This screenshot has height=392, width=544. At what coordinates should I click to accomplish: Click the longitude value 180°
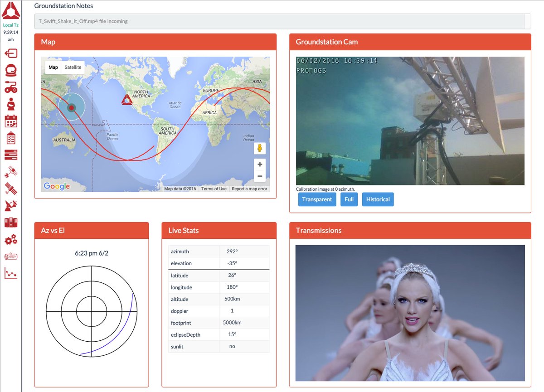click(x=232, y=287)
